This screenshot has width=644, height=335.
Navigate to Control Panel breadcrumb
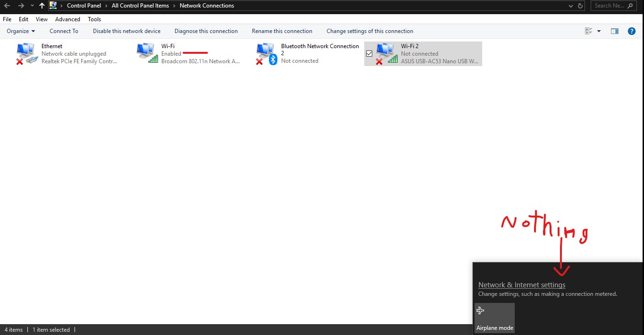coord(84,6)
